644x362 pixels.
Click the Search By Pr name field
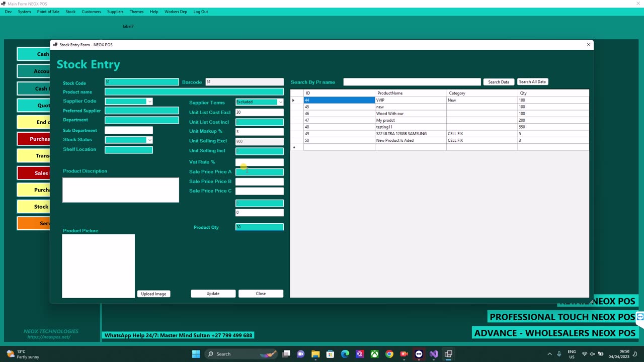412,82
